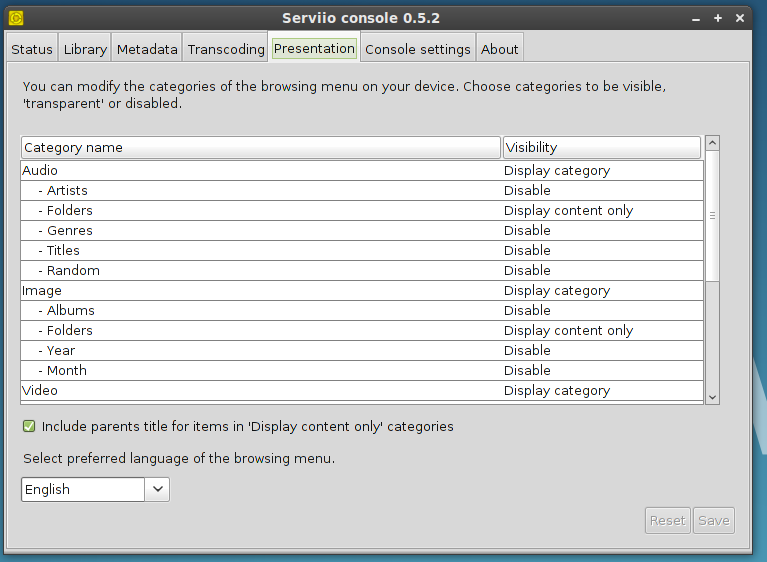Change Random visibility 'Disable' cell
Screen dimensions: 767x562
(603, 270)
